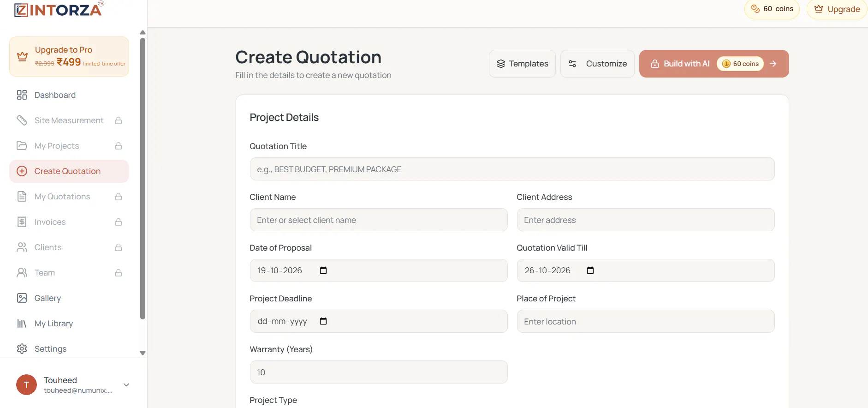Screen dimensions: 868x408
Task: Click the sidebar scrollbar up arrow
Action: [143, 32]
